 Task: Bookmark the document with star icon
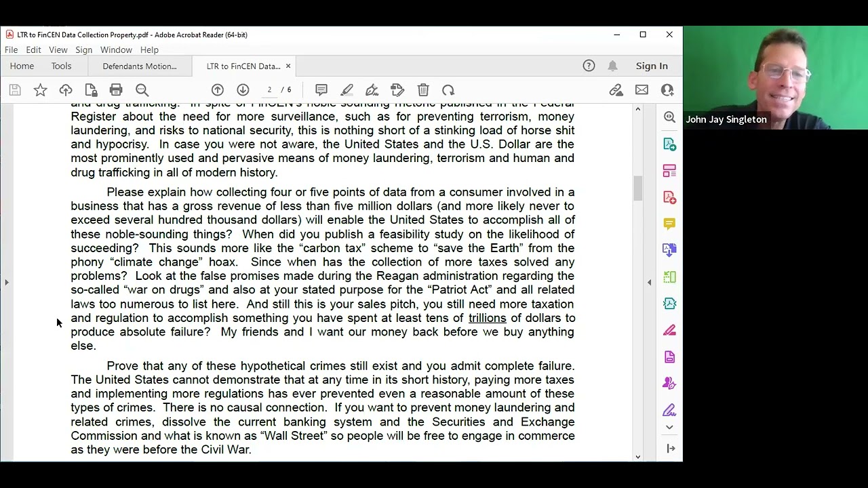click(41, 90)
